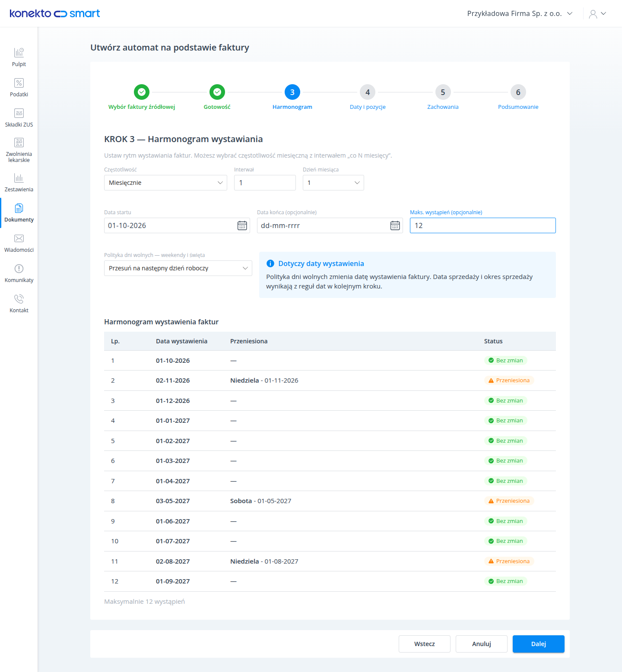622x672 pixels.
Task: Click the Anuluj button
Action: 482,644
